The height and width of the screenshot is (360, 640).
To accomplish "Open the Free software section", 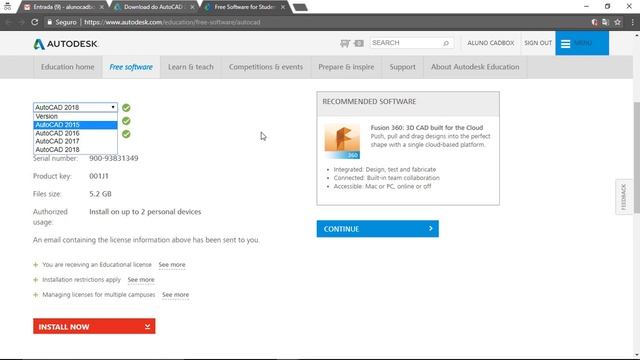I will tap(131, 67).
